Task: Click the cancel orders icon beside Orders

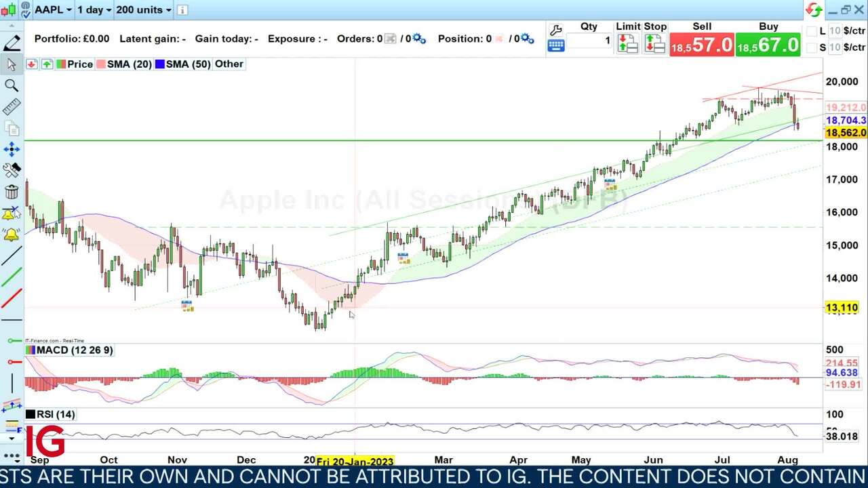Action: [390, 39]
